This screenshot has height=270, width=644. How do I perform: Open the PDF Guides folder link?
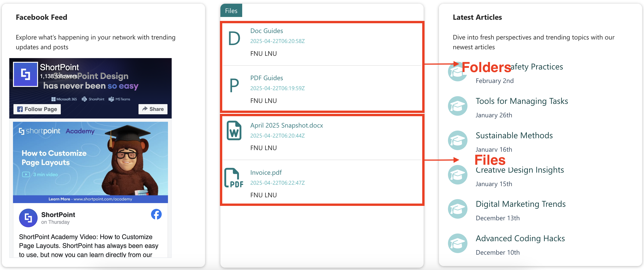(267, 78)
